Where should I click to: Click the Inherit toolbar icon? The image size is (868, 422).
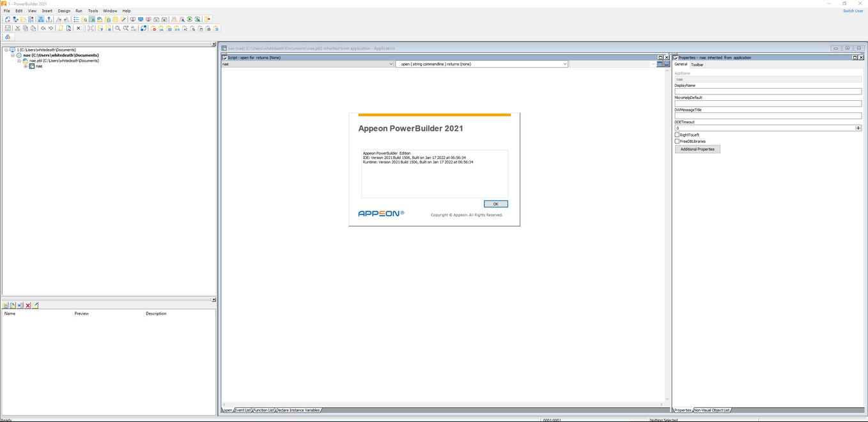tap(15, 20)
